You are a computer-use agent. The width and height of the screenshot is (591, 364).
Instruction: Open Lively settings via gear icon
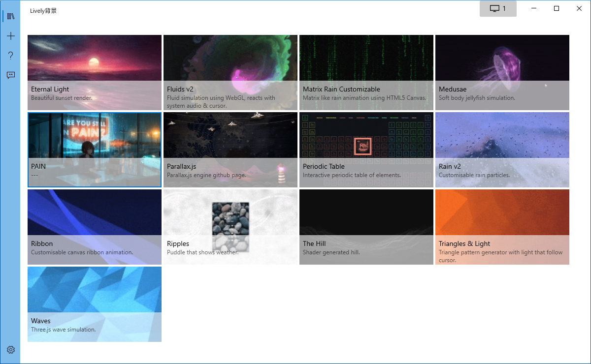[10, 349]
